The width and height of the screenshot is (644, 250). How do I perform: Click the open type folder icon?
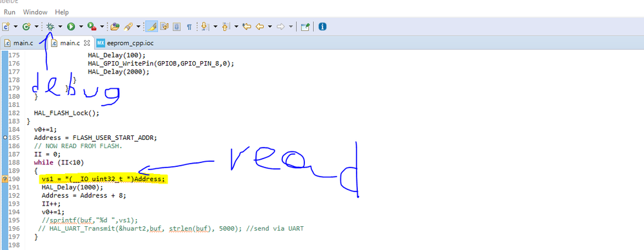pos(115,26)
